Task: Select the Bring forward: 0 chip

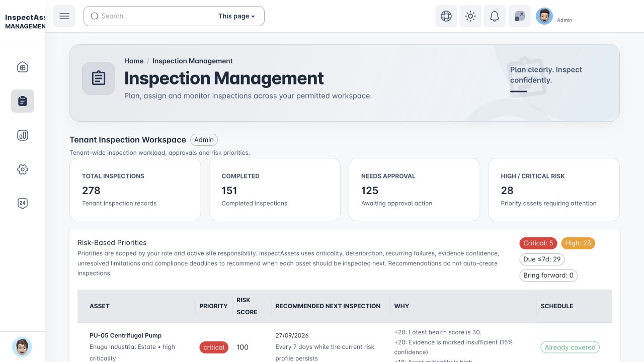Action: 548,276
